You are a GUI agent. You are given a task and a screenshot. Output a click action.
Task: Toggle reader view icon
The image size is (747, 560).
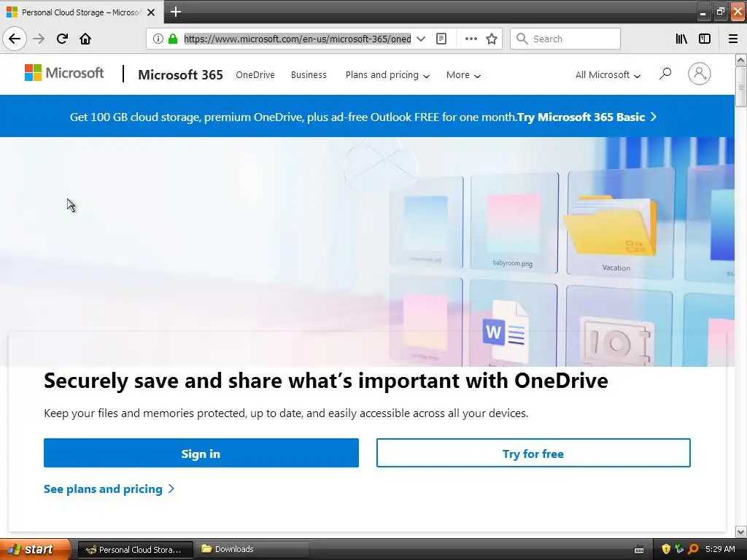[x=441, y=39]
